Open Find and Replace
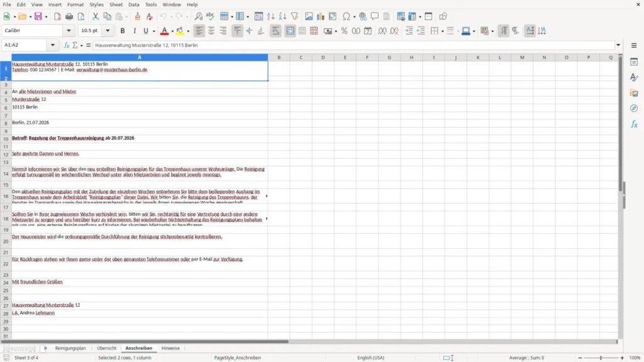This screenshot has height=362, width=644. (198, 16)
